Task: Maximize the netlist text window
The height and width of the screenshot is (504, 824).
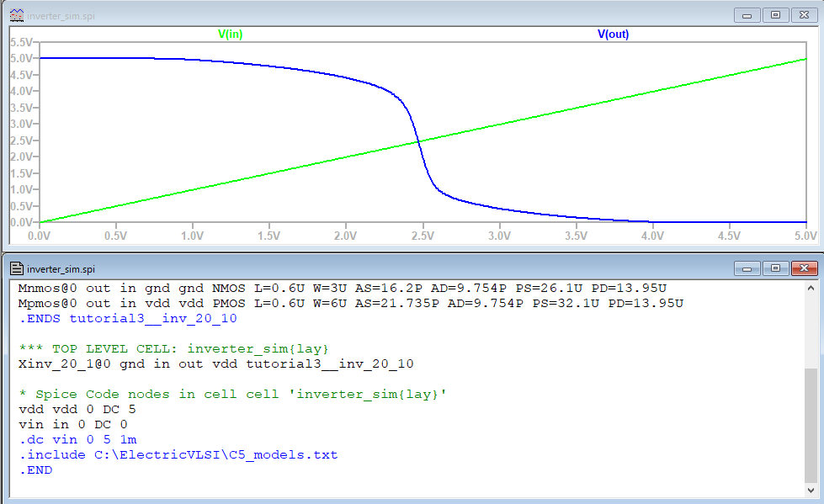Action: [775, 268]
